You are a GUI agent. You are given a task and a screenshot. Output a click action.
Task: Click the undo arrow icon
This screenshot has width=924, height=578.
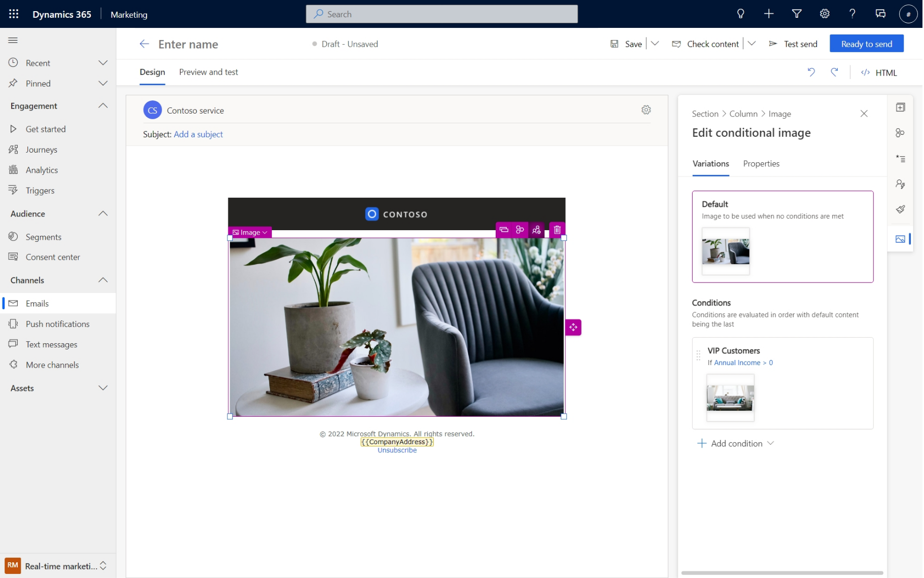(811, 73)
